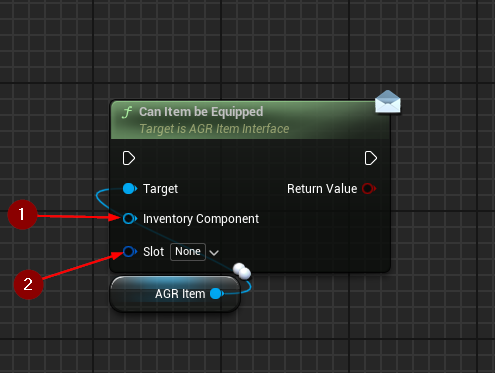Click the Return Value label
The height and width of the screenshot is (373, 495).
(x=322, y=189)
